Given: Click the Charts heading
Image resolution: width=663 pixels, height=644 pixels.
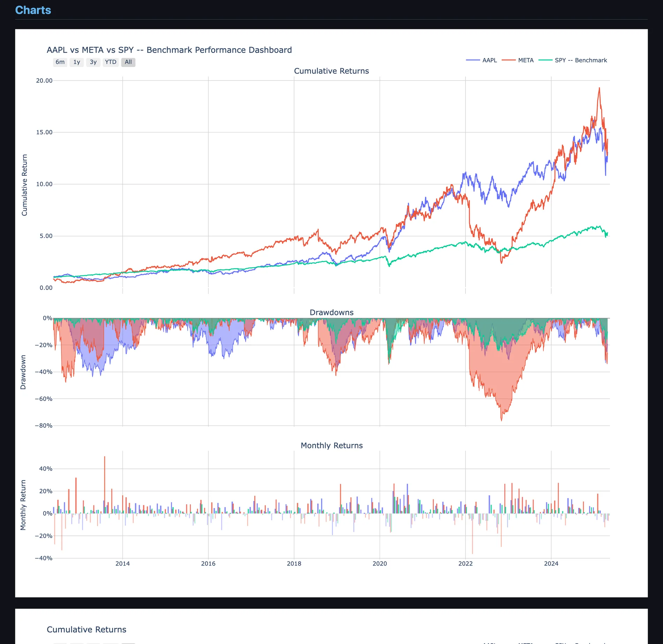Looking at the screenshot, I should pos(33,10).
